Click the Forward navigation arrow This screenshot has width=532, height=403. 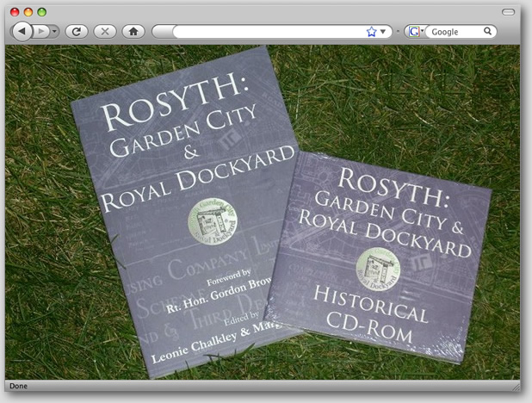(41, 31)
